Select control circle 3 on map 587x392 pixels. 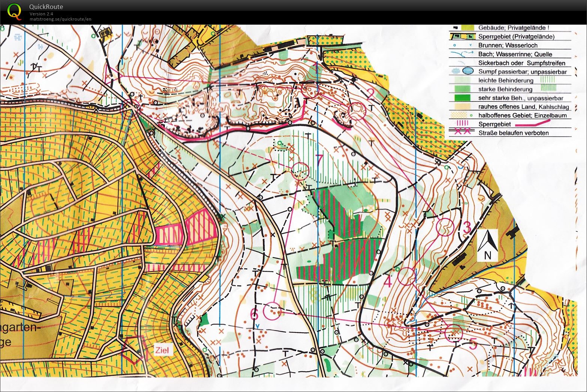pyautogui.click(x=445, y=227)
